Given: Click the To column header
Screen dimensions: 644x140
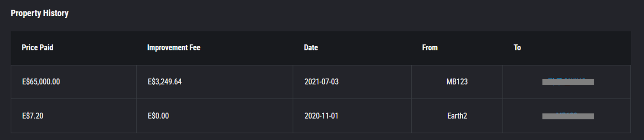Looking at the screenshot, I should (x=517, y=47).
